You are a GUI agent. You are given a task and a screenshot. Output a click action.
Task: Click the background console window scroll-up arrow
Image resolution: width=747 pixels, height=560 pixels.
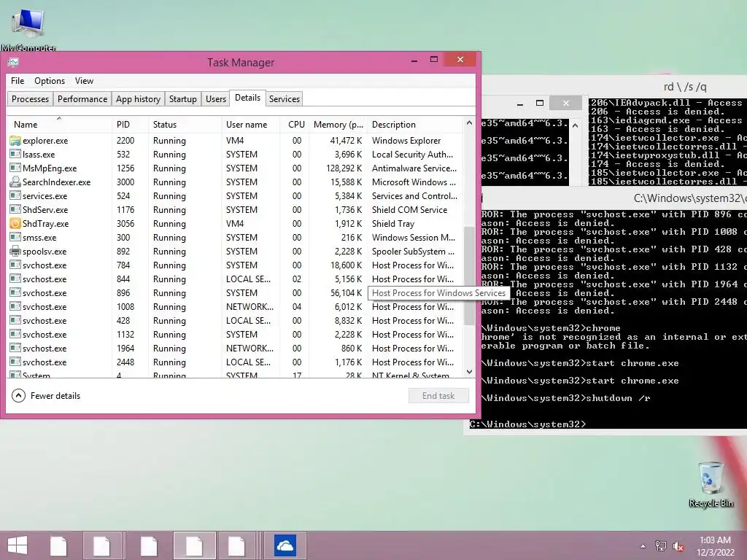pyautogui.click(x=575, y=125)
